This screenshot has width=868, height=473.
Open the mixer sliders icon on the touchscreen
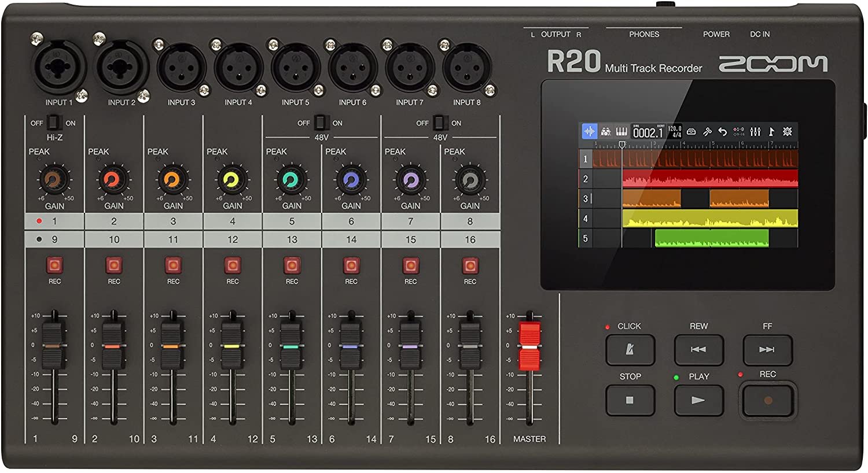tap(755, 132)
